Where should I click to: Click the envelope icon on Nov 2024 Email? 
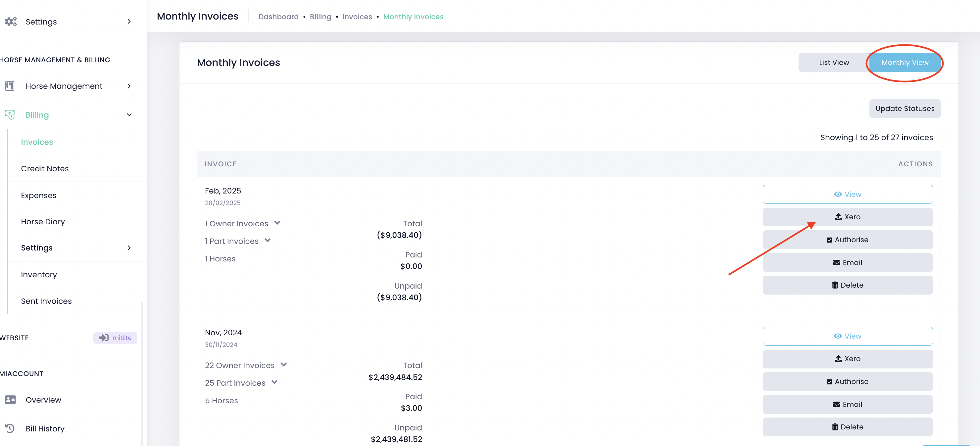pos(837,404)
